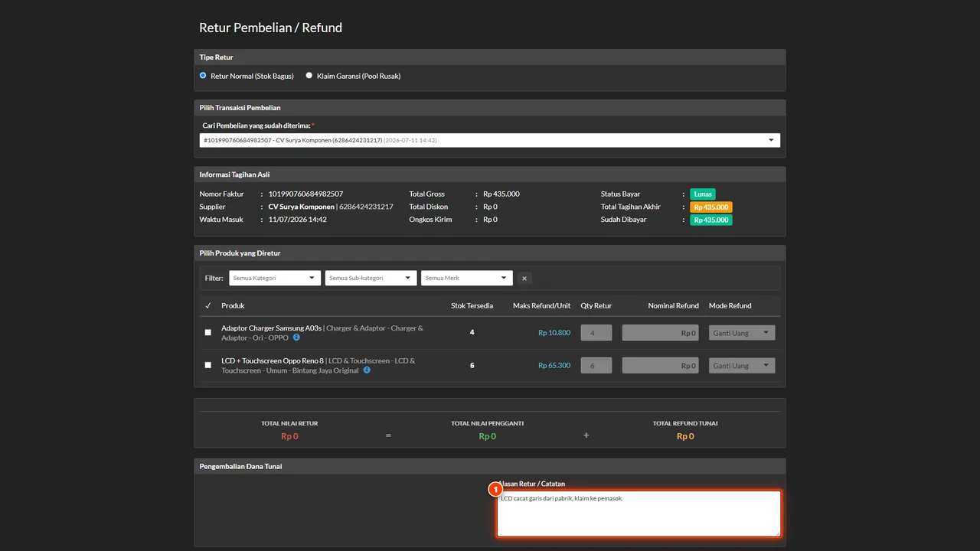980x551 pixels.
Task: Open the purchase transaction search dropdown
Action: coord(490,140)
